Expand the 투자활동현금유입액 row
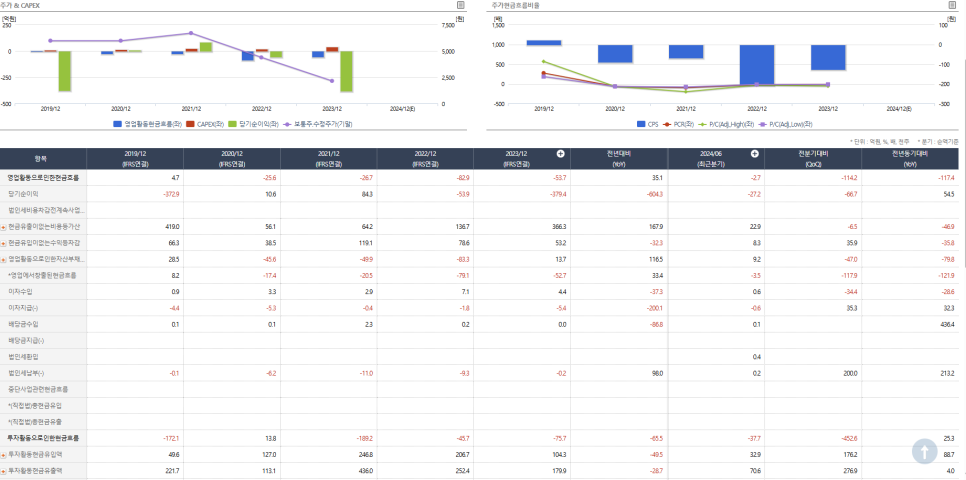The height and width of the screenshot is (480, 966). tap(3, 454)
